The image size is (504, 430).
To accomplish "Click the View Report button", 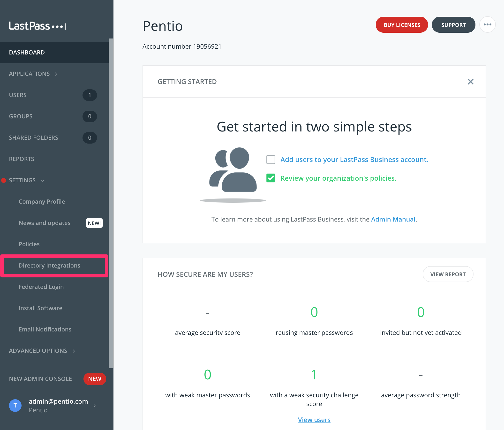I will coord(448,274).
